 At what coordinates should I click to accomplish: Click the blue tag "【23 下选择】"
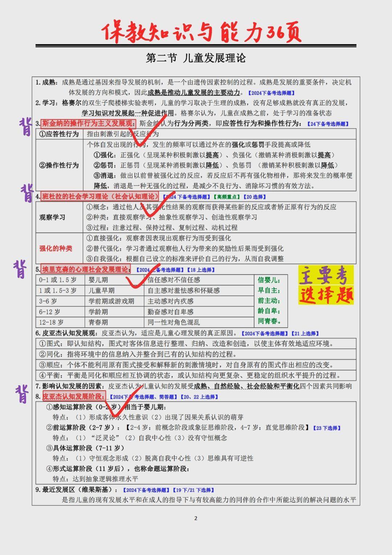(327, 428)
